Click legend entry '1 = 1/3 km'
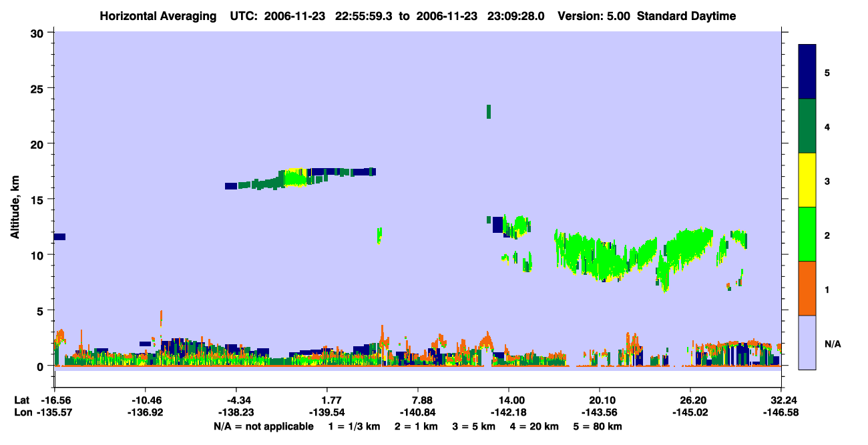This screenshot has height=445, width=868. tap(354, 426)
